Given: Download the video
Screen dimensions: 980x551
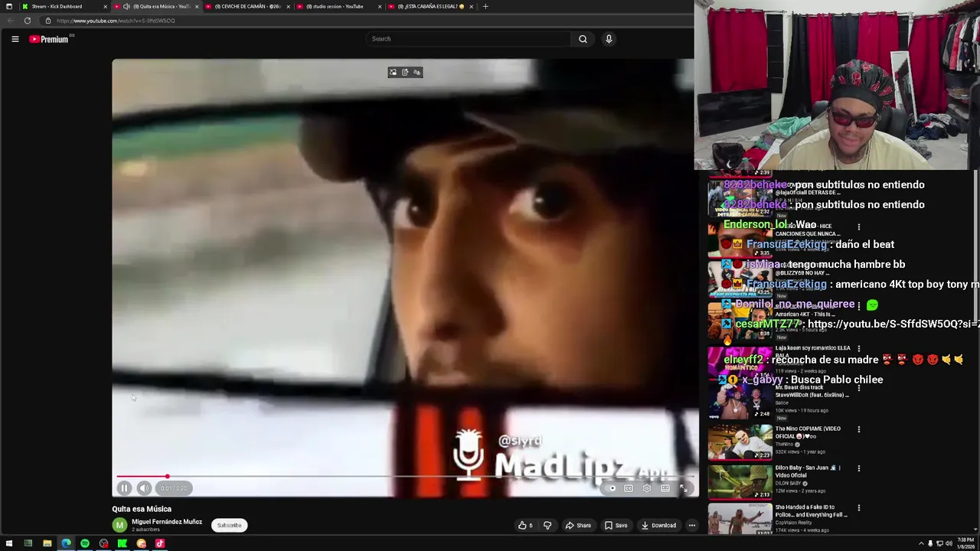Looking at the screenshot, I should click(x=658, y=526).
